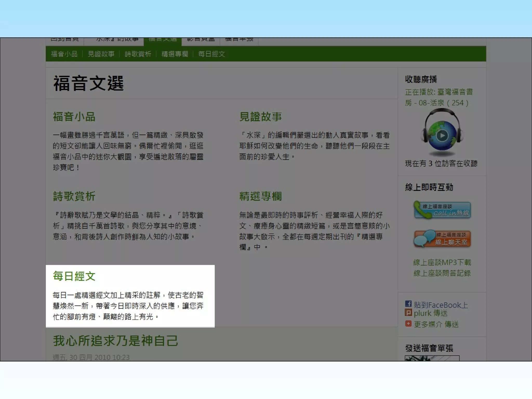Open article 我心所追求乃是神自己
The height and width of the screenshot is (399, 532).
click(116, 341)
